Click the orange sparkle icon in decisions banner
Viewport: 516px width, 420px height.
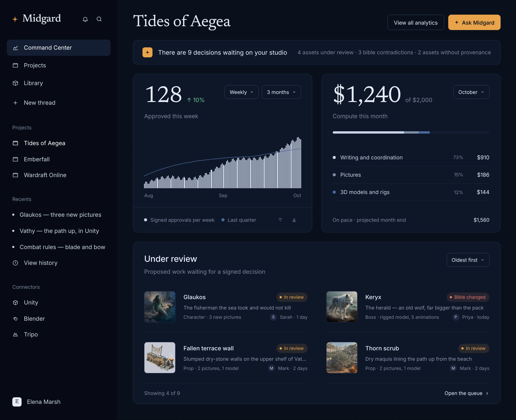(x=147, y=53)
